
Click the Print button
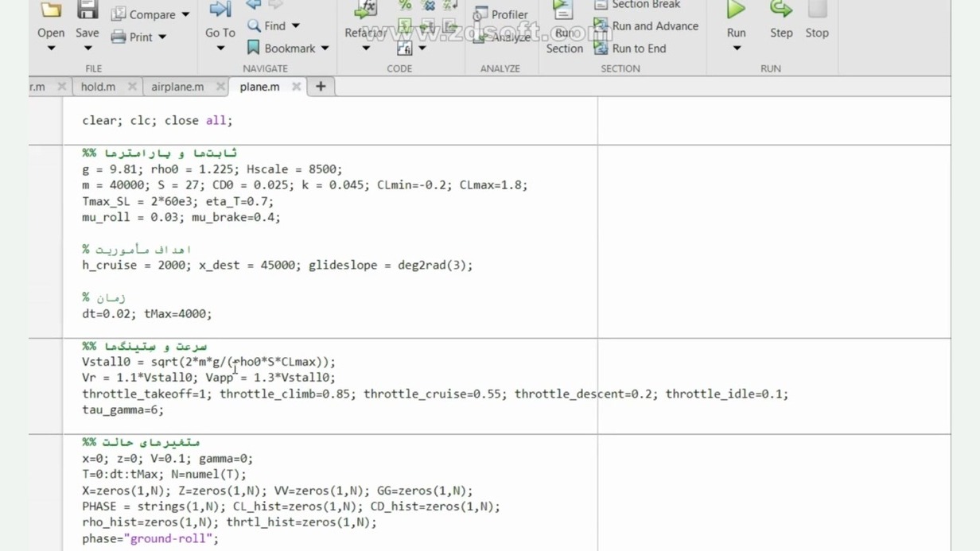132,37
